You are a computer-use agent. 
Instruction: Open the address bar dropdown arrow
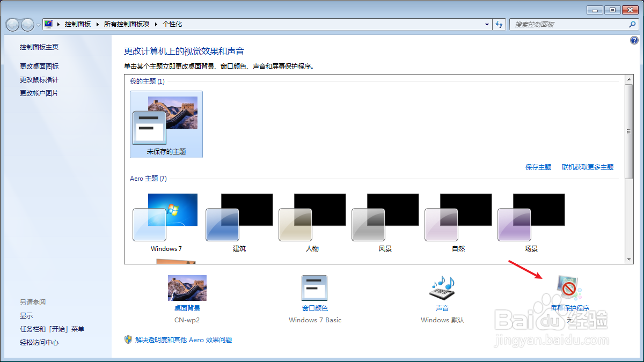pos(487,24)
